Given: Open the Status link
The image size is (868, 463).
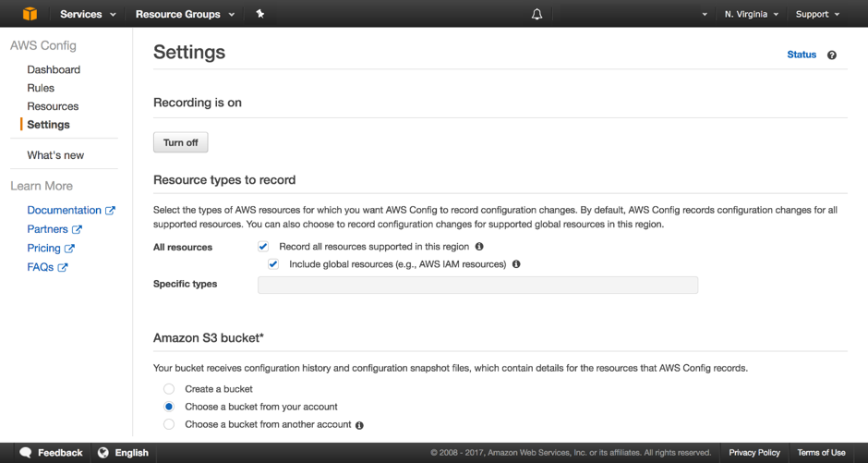Looking at the screenshot, I should coord(802,55).
